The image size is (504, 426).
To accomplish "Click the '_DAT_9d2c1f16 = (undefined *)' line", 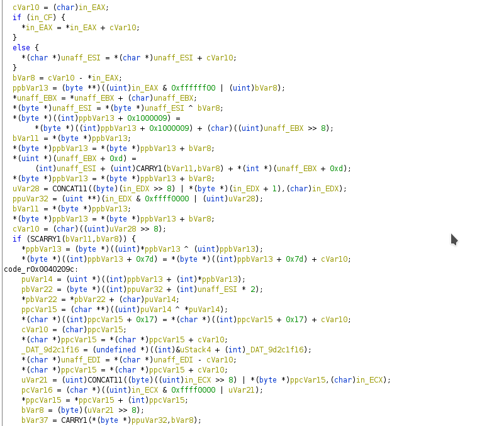I will click(167, 350).
